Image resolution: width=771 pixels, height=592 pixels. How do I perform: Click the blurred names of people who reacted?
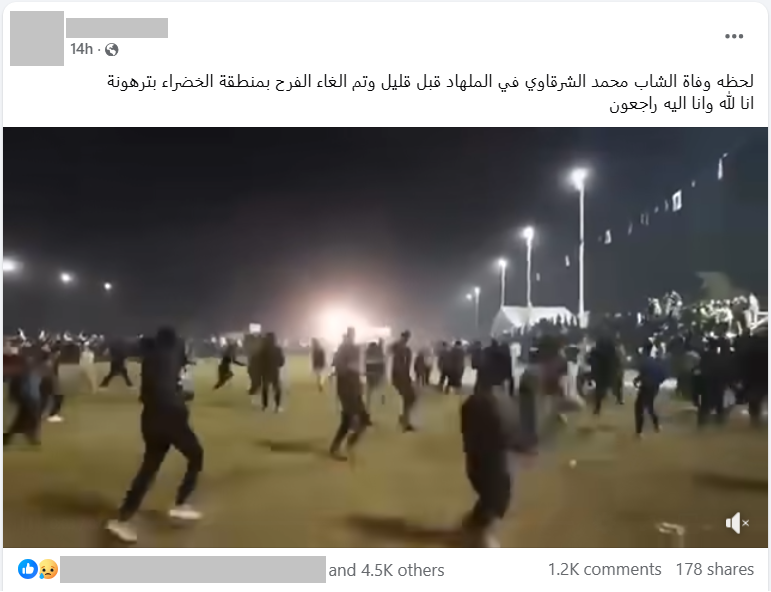click(193, 569)
